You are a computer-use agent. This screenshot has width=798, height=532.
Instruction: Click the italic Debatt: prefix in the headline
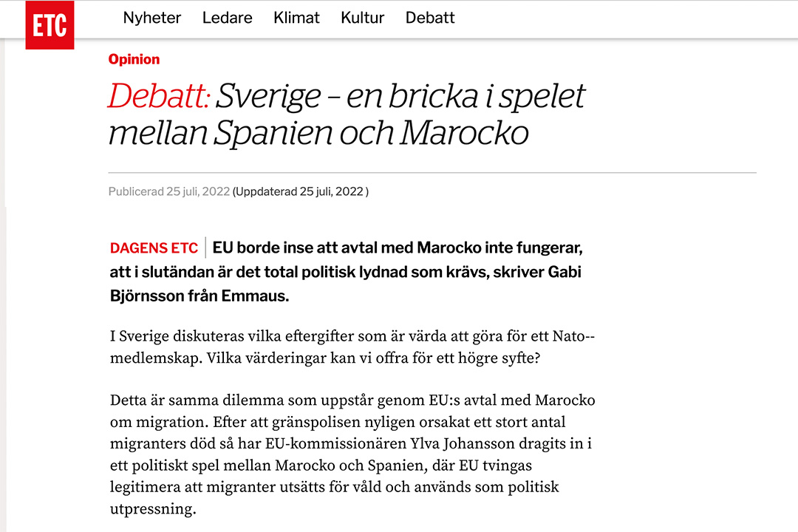[158, 95]
